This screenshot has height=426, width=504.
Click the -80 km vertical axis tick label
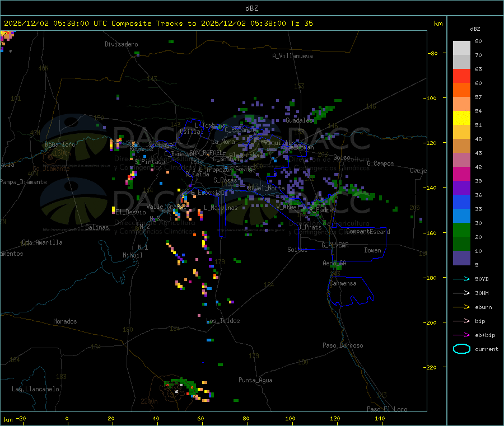coord(432,53)
